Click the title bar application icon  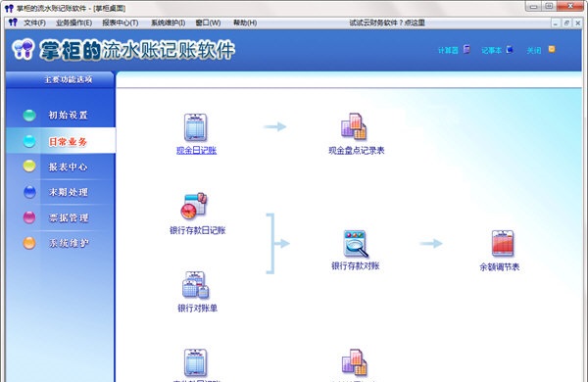[9, 8]
